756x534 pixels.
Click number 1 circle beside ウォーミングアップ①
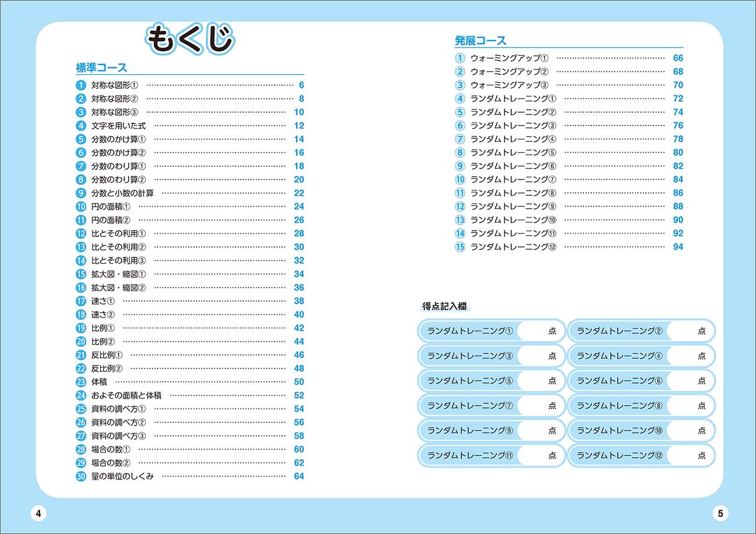click(460, 58)
